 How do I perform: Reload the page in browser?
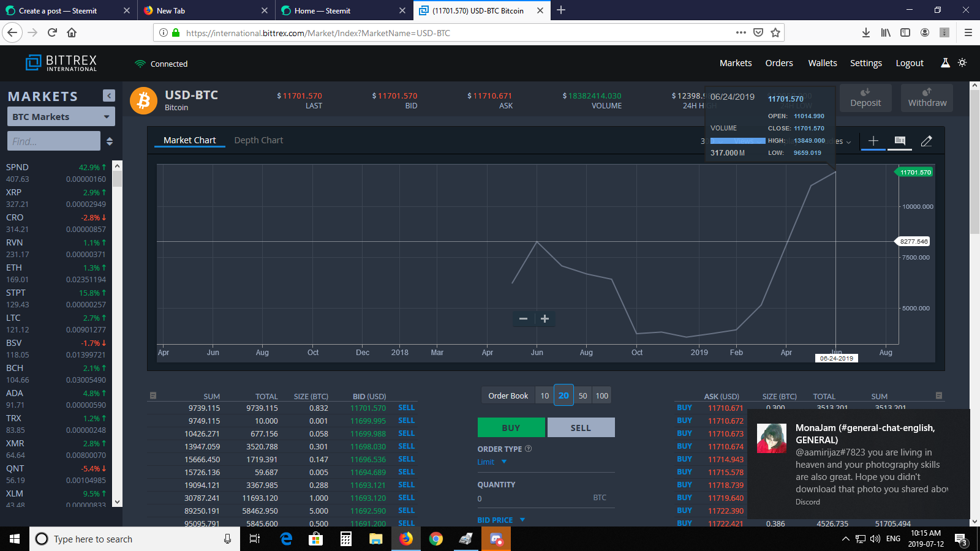(x=52, y=32)
